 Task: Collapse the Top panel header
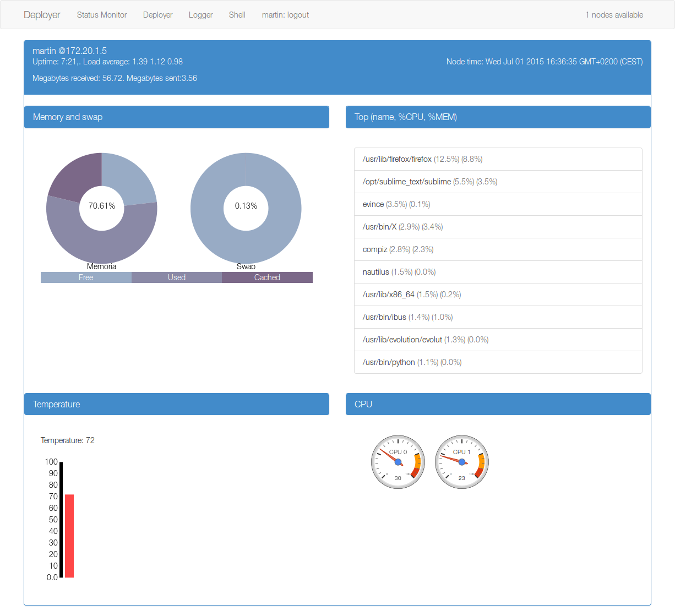pyautogui.click(x=497, y=117)
